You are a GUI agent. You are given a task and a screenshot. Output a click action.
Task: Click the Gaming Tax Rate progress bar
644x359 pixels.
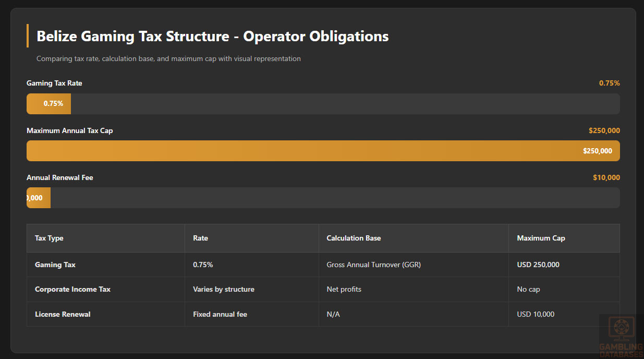click(323, 104)
